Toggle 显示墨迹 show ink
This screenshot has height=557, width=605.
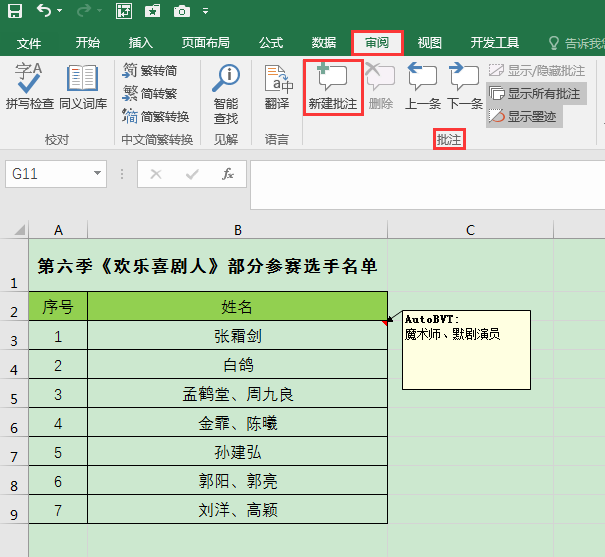coord(524,116)
